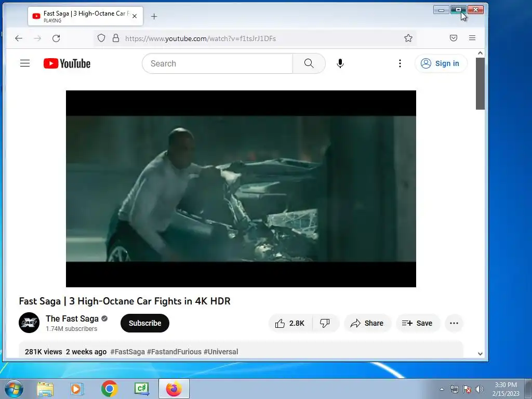Click the video player to pause
Viewport: 532px width, 399px height.
[241, 189]
